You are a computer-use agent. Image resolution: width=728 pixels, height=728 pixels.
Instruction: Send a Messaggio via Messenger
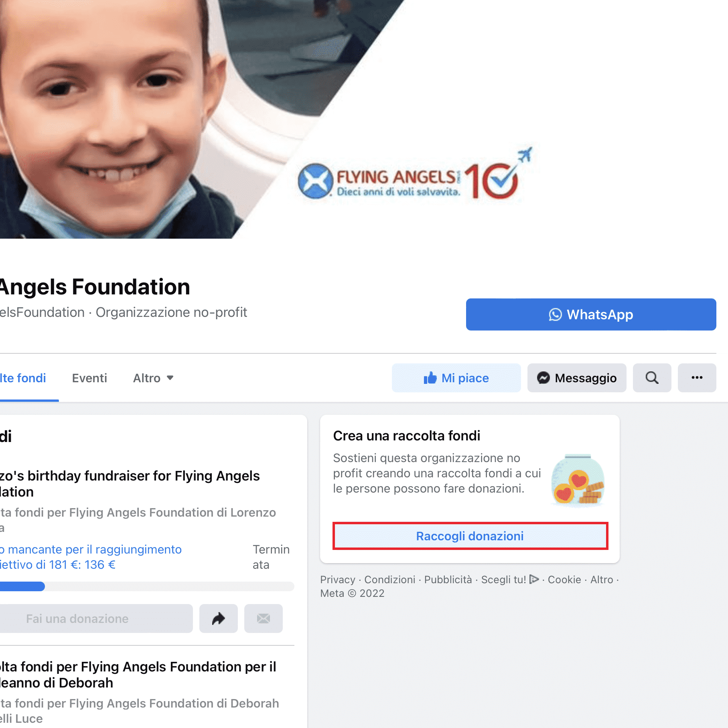(576, 378)
